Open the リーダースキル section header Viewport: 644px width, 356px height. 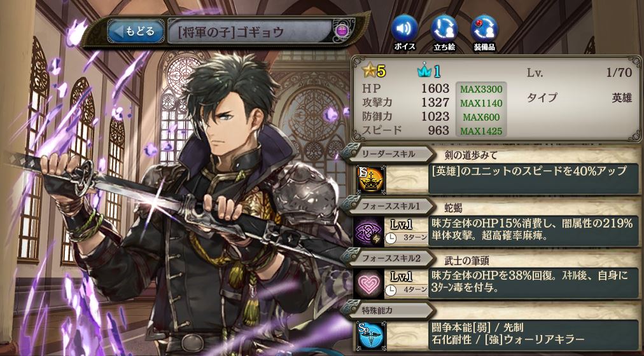click(x=388, y=154)
